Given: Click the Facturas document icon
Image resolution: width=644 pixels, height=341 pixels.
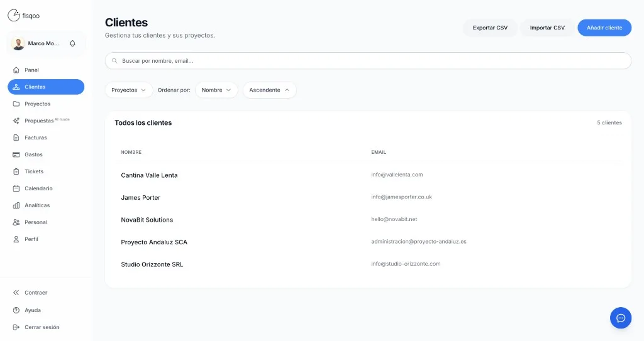Looking at the screenshot, I should [x=16, y=138].
